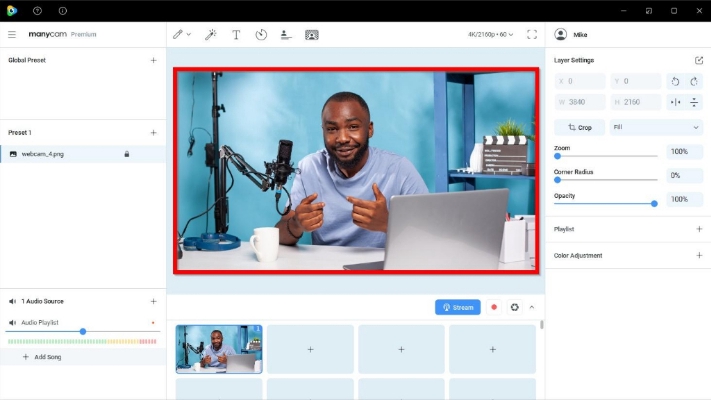Click the flip horizontal icon

[676, 102]
